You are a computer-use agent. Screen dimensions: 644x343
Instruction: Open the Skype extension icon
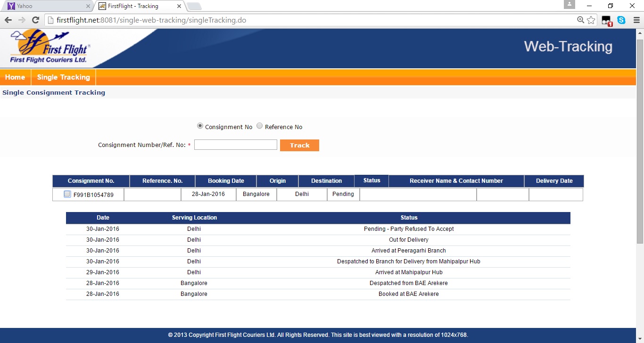click(x=621, y=20)
